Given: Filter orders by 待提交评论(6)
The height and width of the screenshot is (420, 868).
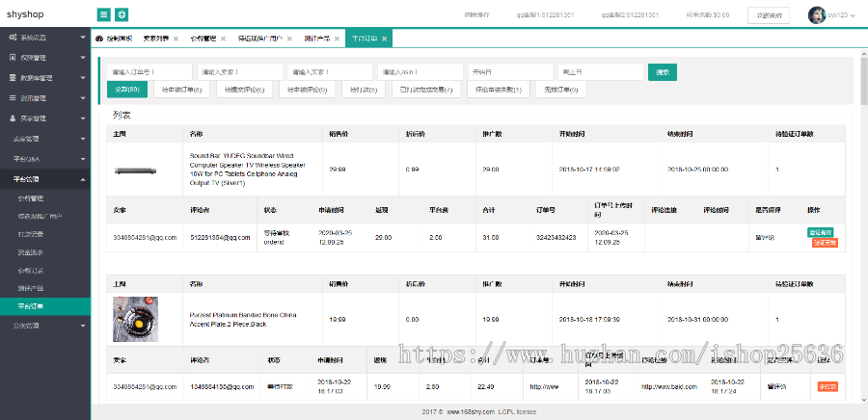Looking at the screenshot, I should tap(244, 90).
